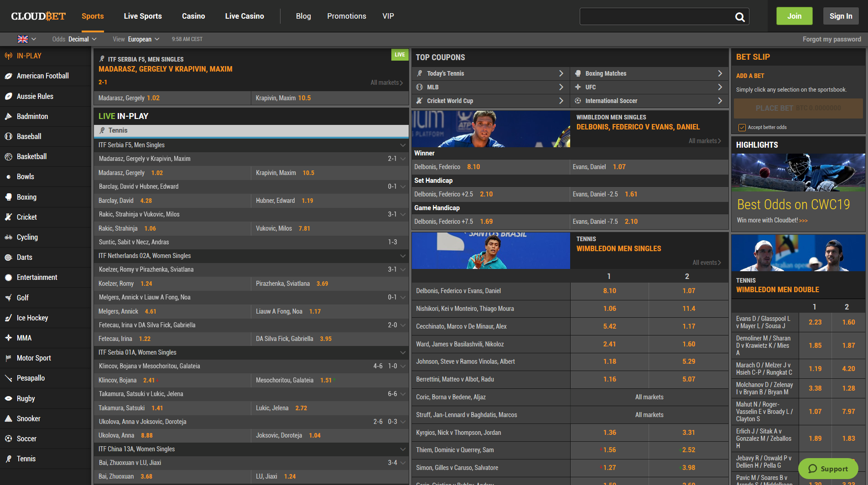Click the Entertainment icon in sidebar
Viewport: 868px width, 485px height.
pos(8,278)
